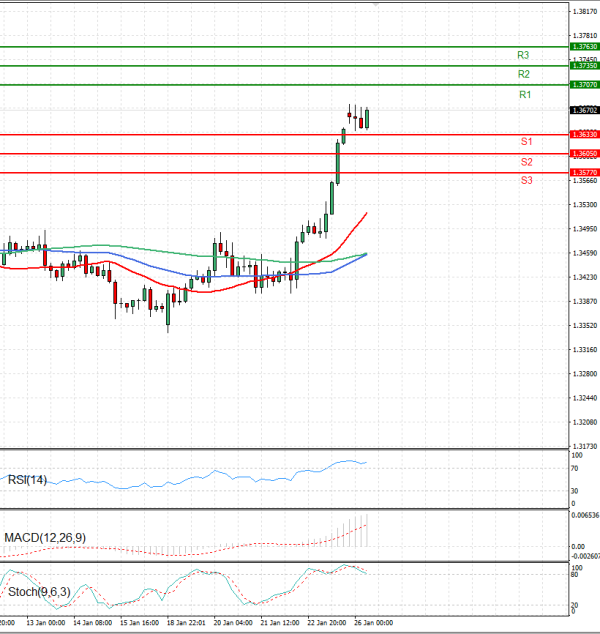Click the chart shift triangle marker at top
The image size is (600, 634).
[x=376, y=6]
